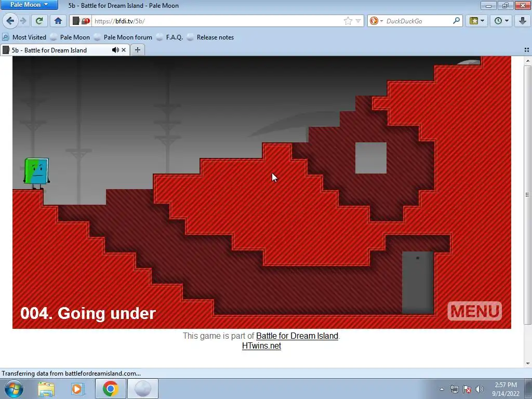Screen dimensions: 532x399
Task: Click the site identity icon in address bar
Action: coord(76,21)
